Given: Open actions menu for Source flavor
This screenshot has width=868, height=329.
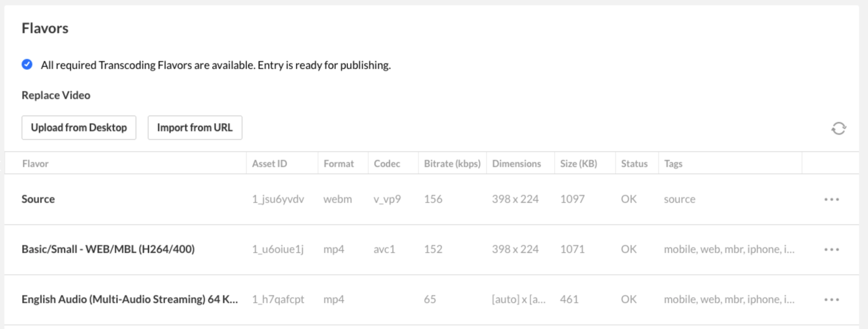Looking at the screenshot, I should (831, 199).
